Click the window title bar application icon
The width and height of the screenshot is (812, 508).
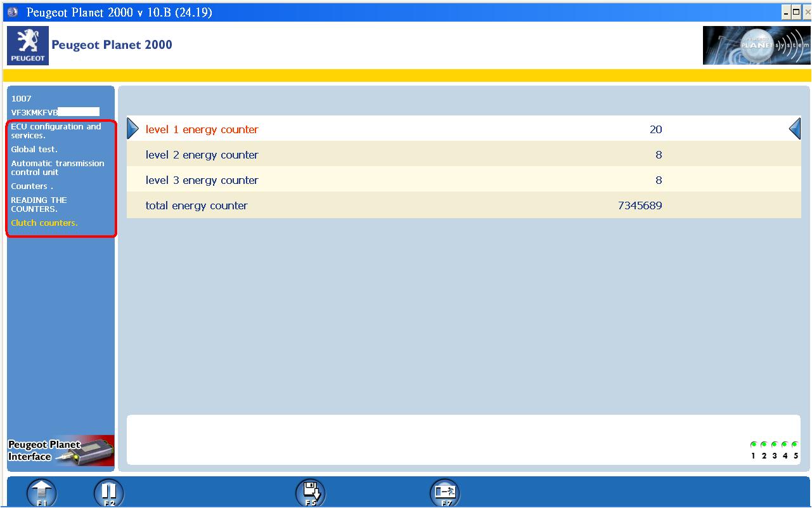[x=13, y=12]
